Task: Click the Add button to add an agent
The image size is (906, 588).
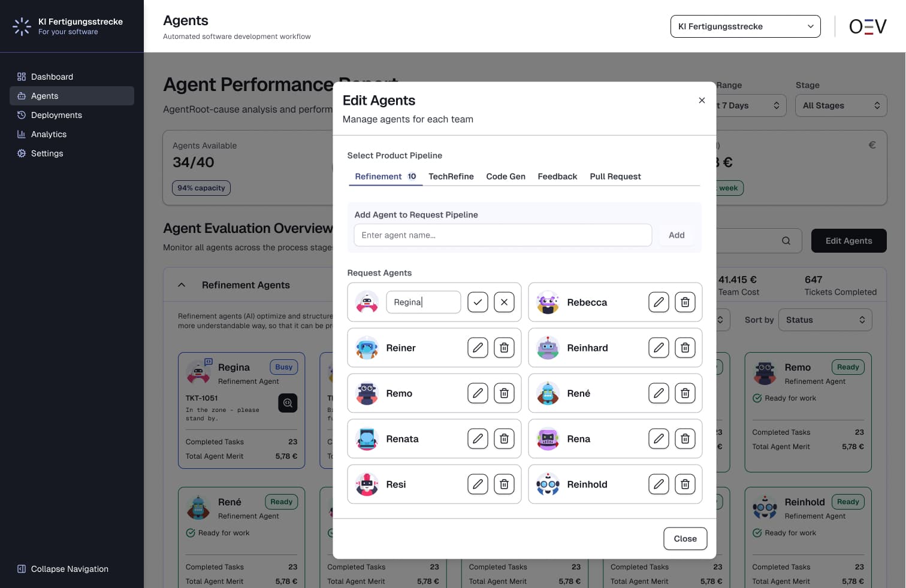Action: pos(677,235)
